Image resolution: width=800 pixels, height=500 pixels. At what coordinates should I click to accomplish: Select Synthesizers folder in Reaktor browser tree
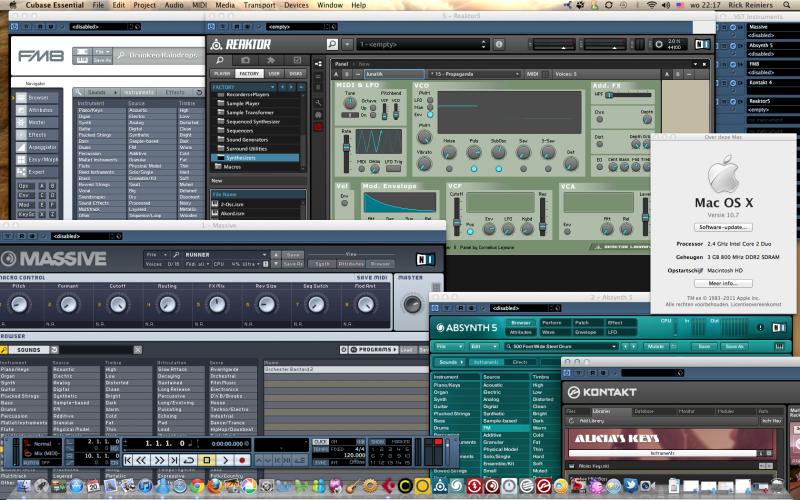(x=255, y=158)
